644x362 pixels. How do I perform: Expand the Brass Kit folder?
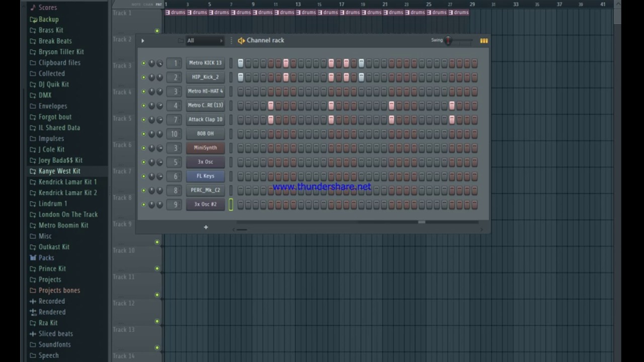pos(51,30)
